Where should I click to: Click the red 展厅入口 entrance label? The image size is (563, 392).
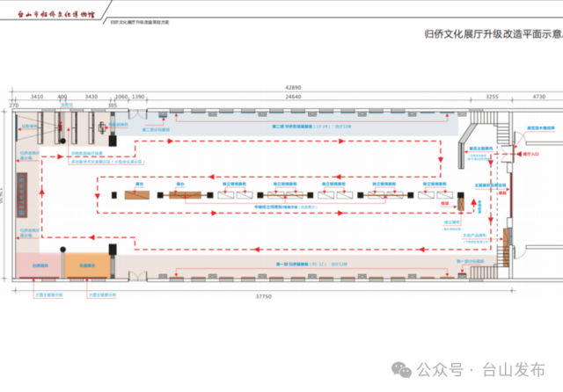[530, 153]
